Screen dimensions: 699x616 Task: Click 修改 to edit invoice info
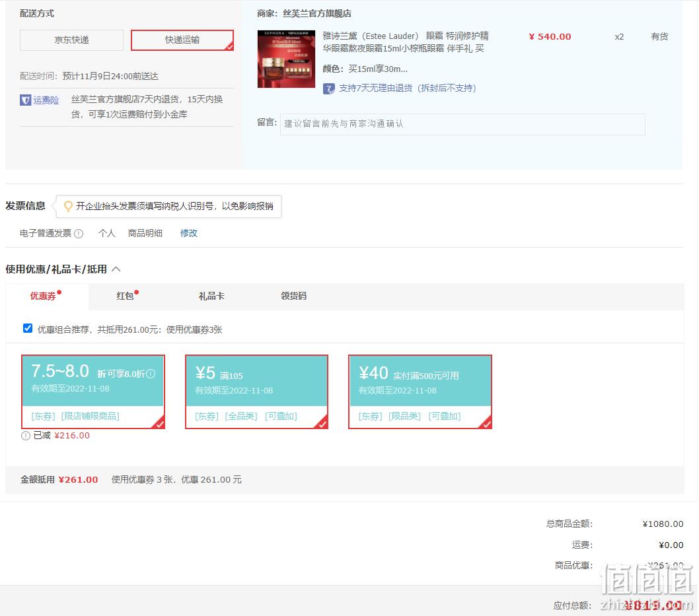coord(188,234)
